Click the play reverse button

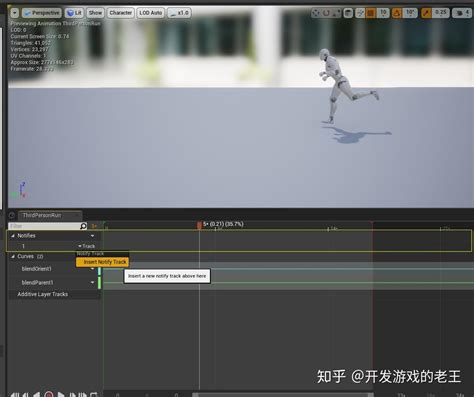tap(37, 394)
